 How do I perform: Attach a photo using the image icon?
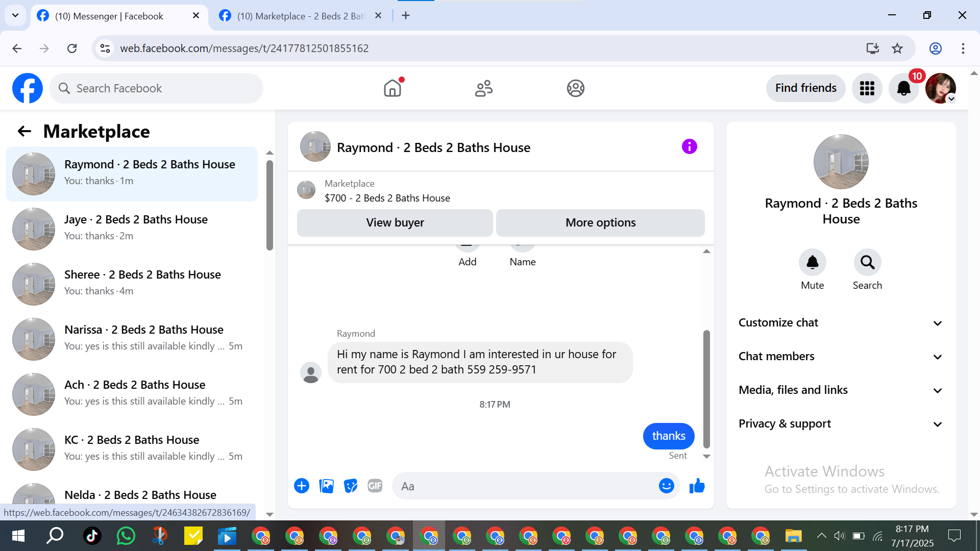[326, 486]
